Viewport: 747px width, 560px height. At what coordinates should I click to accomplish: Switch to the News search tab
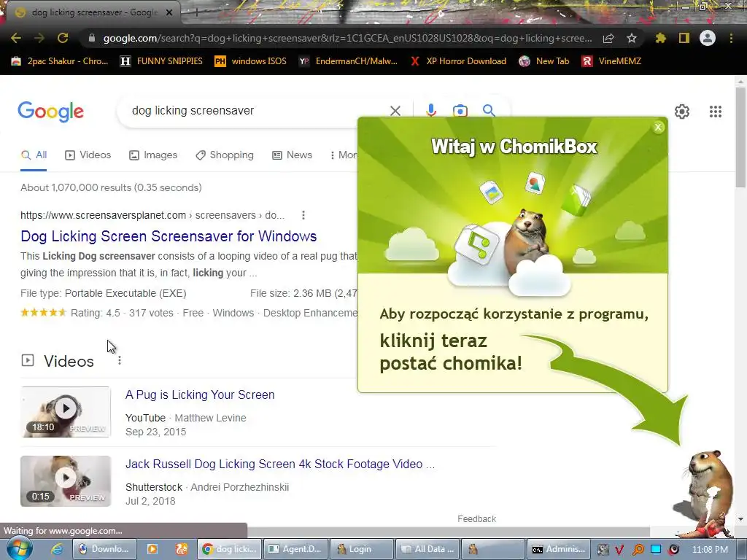point(292,155)
